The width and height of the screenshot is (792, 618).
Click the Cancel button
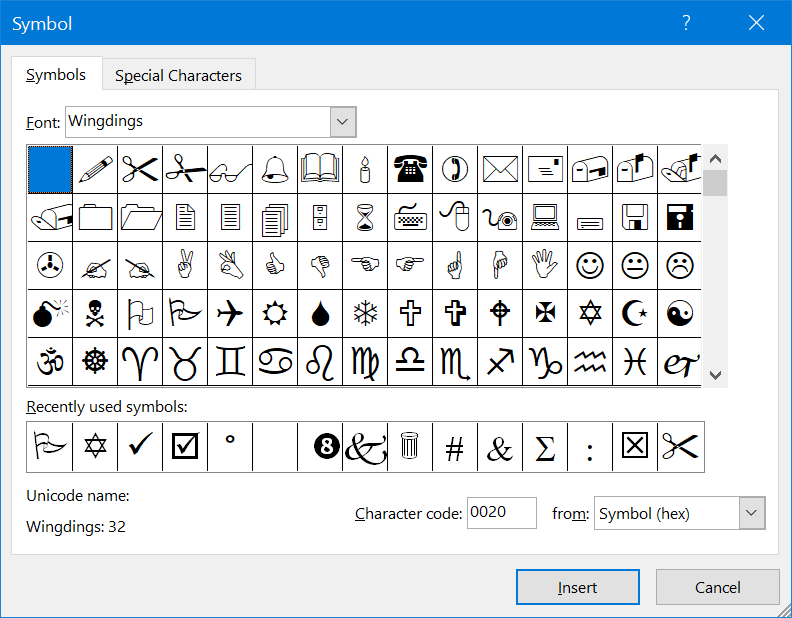click(717, 587)
